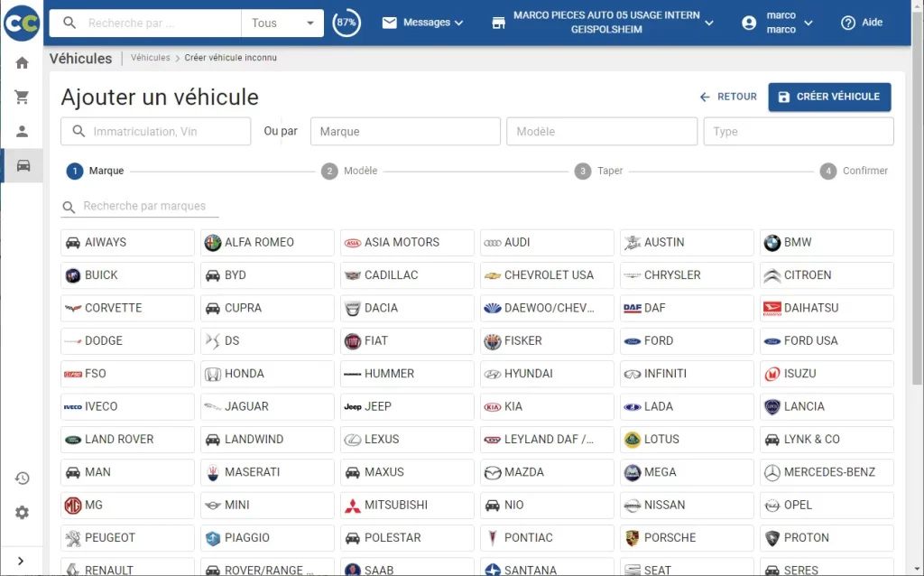924x576 pixels.
Task: Open the home icon in sidebar
Action: pyautogui.click(x=22, y=63)
